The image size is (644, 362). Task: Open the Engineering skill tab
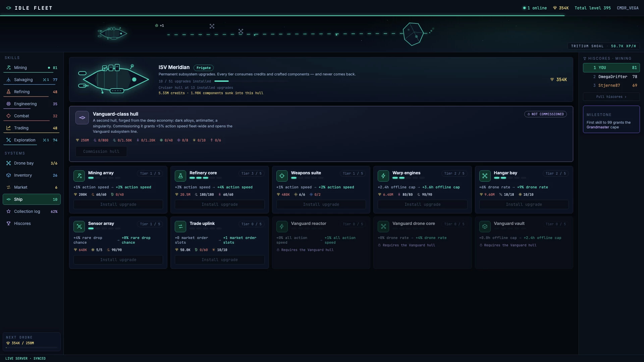pyautogui.click(x=32, y=104)
